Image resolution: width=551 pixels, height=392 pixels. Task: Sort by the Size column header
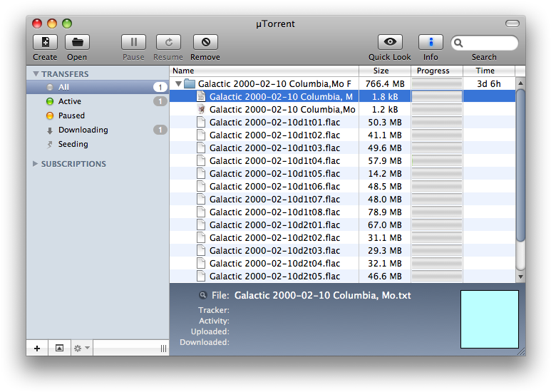point(385,71)
